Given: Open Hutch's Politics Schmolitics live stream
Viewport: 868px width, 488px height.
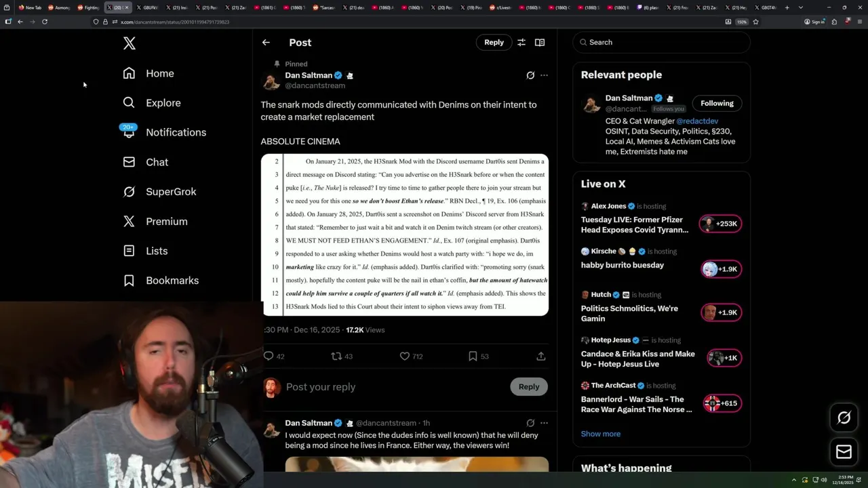Looking at the screenshot, I should (x=629, y=313).
